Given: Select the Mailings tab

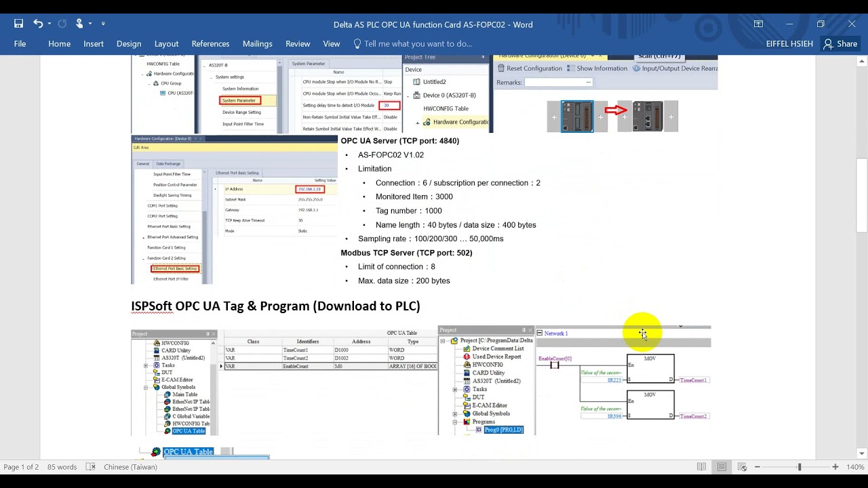Looking at the screenshot, I should pos(258,43).
